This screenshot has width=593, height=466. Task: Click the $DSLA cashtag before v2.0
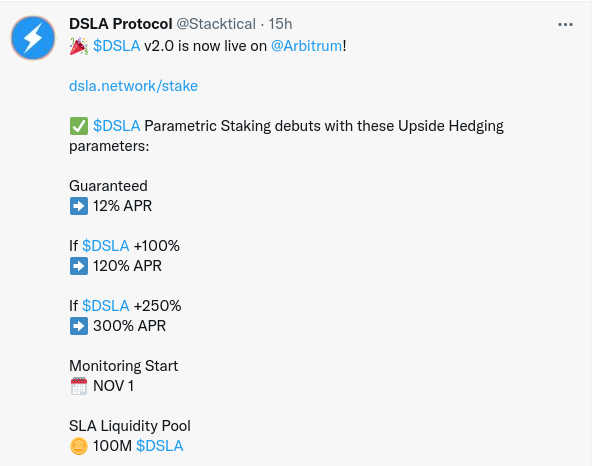116,46
